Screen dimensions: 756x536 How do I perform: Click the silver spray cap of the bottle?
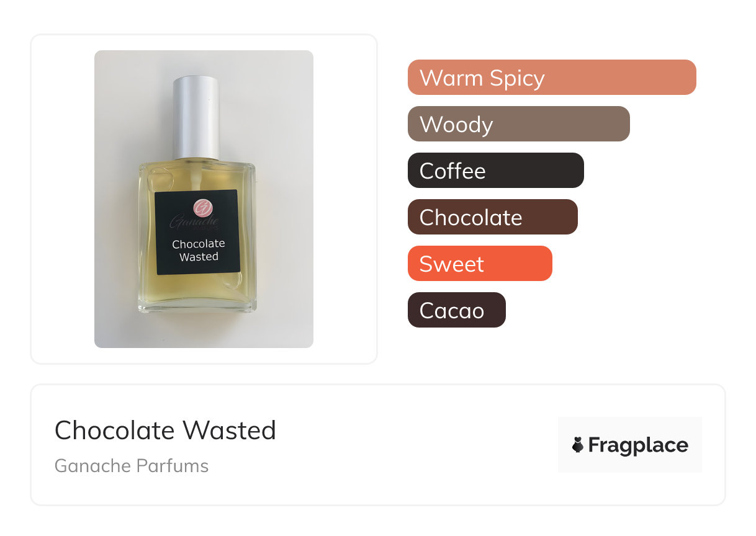coord(196,118)
